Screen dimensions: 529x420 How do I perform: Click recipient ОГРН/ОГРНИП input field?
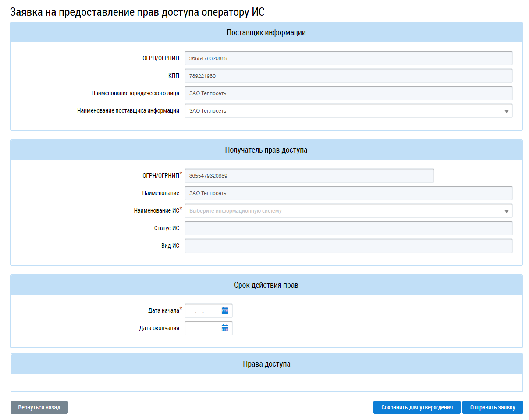point(309,176)
